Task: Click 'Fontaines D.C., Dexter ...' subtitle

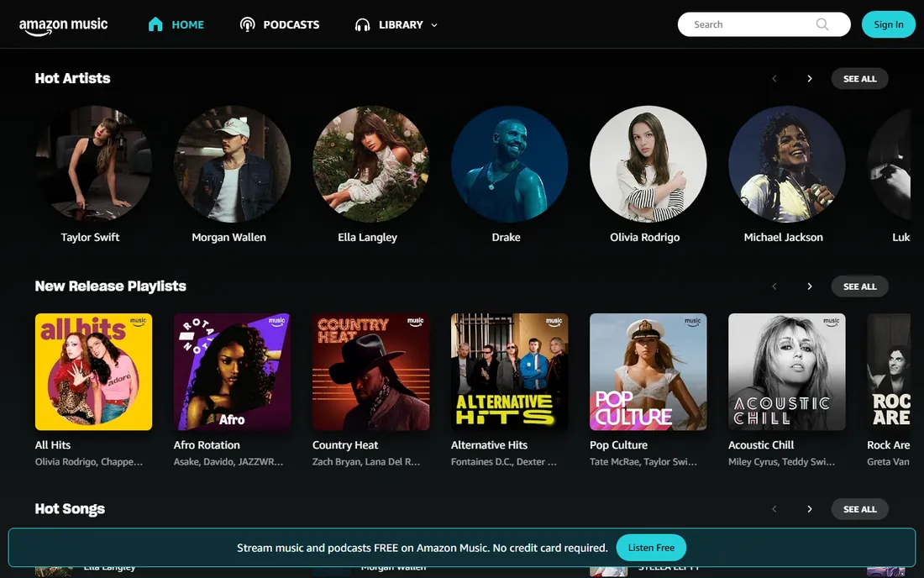Action: (504, 462)
